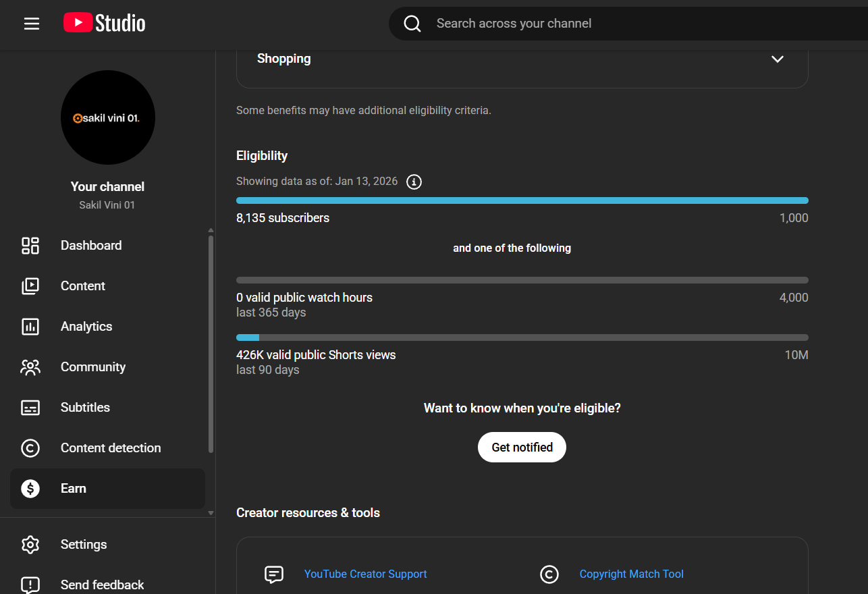Click the Earn dollar icon
Viewport: 868px width, 594px height.
pos(30,489)
